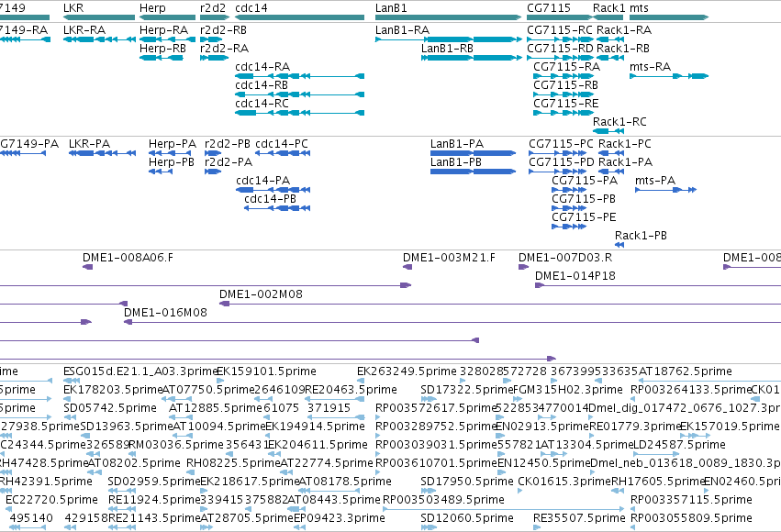Open EST EC22720.5prime label
This screenshot has width=781, height=532.
point(51,500)
